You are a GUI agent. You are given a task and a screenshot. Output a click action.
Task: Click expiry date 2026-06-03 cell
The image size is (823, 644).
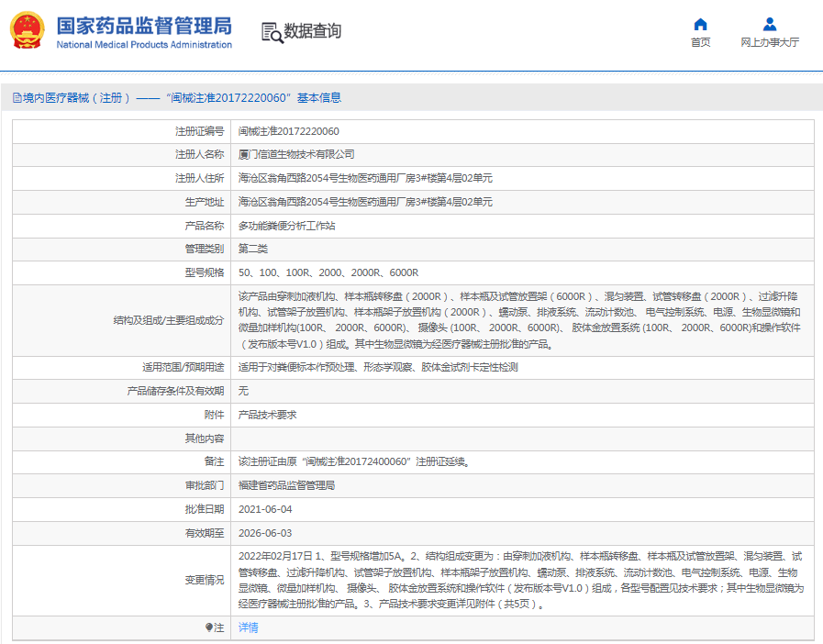pos(264,532)
